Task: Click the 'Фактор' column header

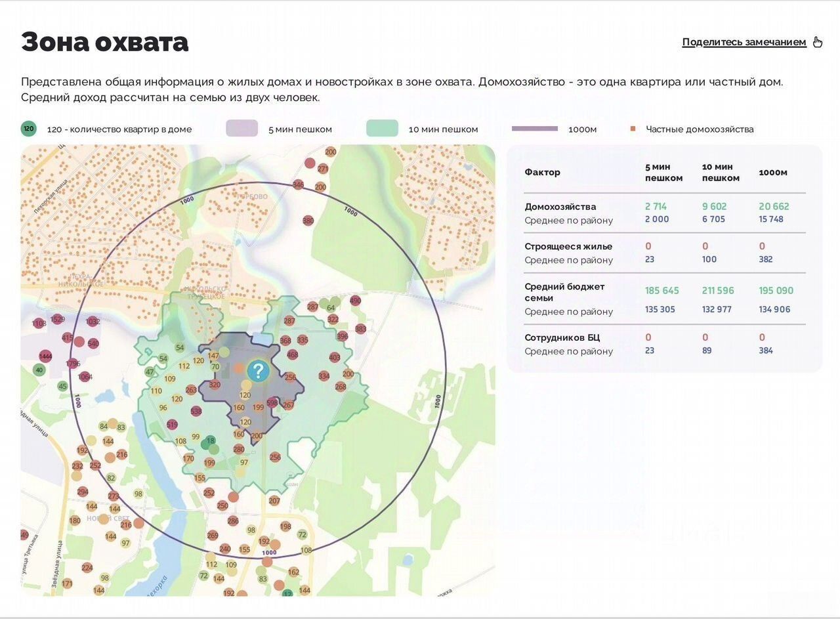Action: pyautogui.click(x=542, y=172)
